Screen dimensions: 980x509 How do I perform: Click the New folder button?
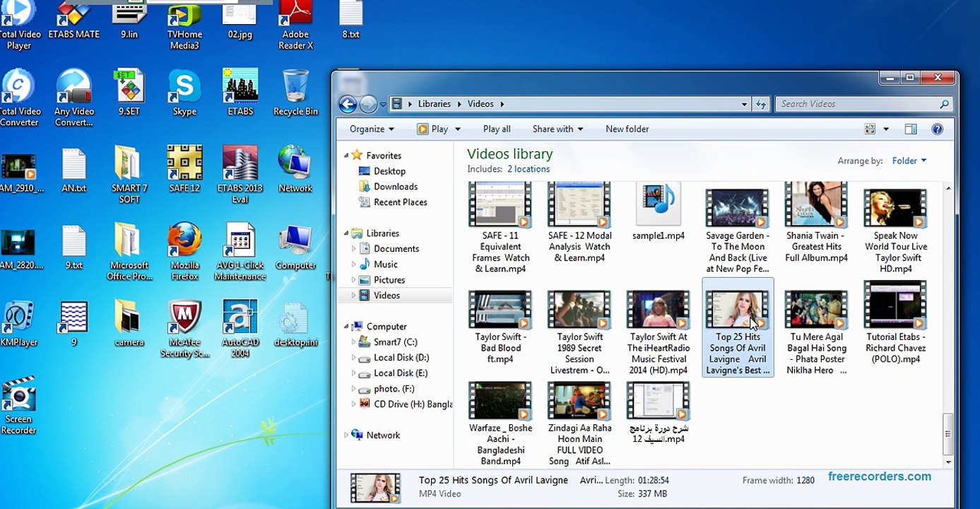pos(627,129)
